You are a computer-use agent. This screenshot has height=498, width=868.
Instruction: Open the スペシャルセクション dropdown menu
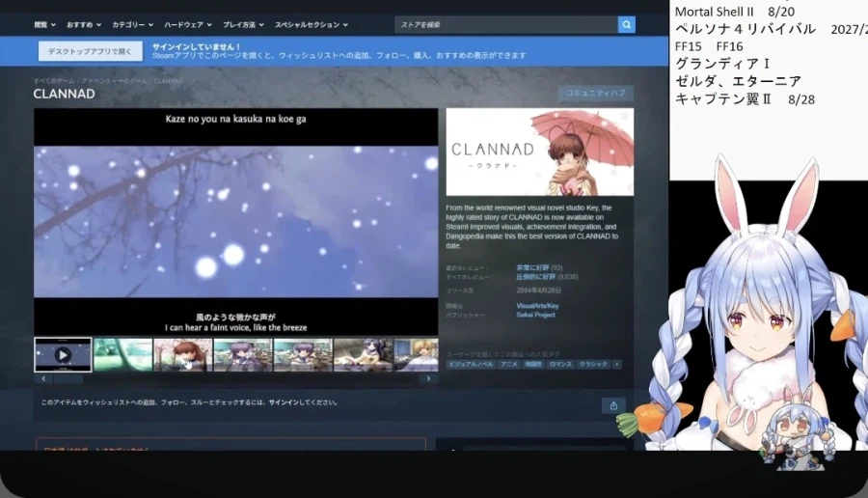312,24
